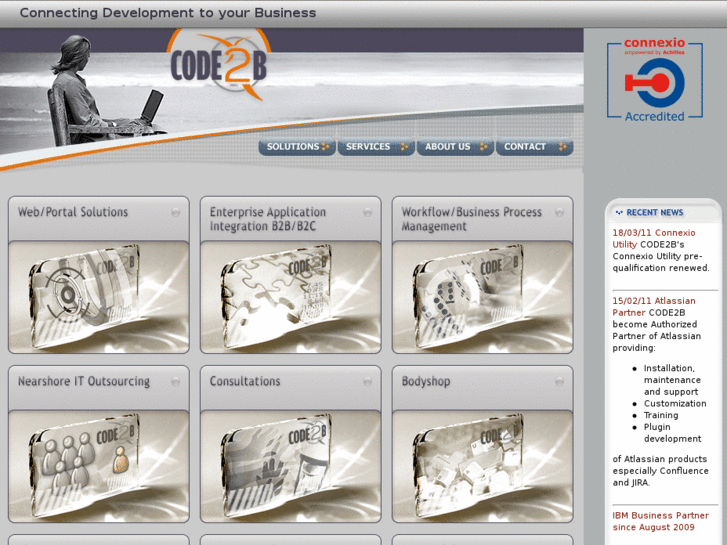This screenshot has width=727, height=545.
Task: Click 'Connecting Development to your Business' tagline
Action: [168, 13]
